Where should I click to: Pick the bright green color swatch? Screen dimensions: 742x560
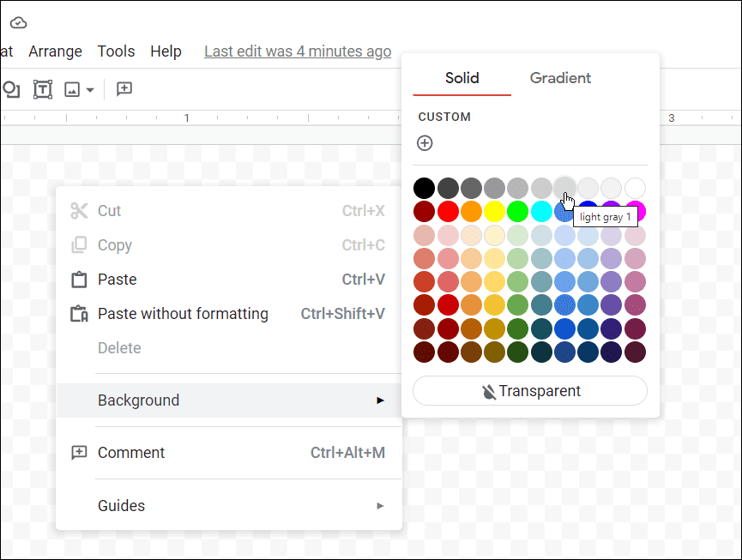coord(518,212)
